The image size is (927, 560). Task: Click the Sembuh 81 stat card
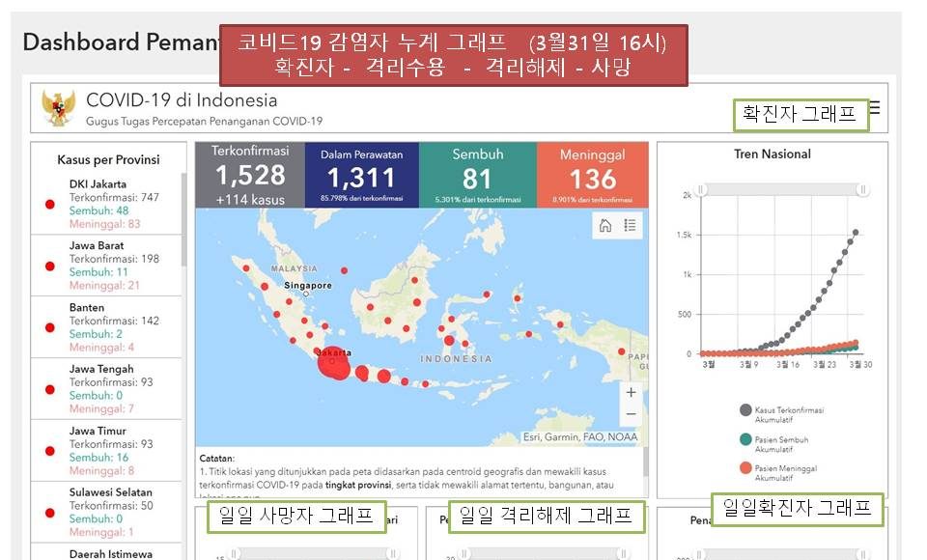[x=477, y=175]
